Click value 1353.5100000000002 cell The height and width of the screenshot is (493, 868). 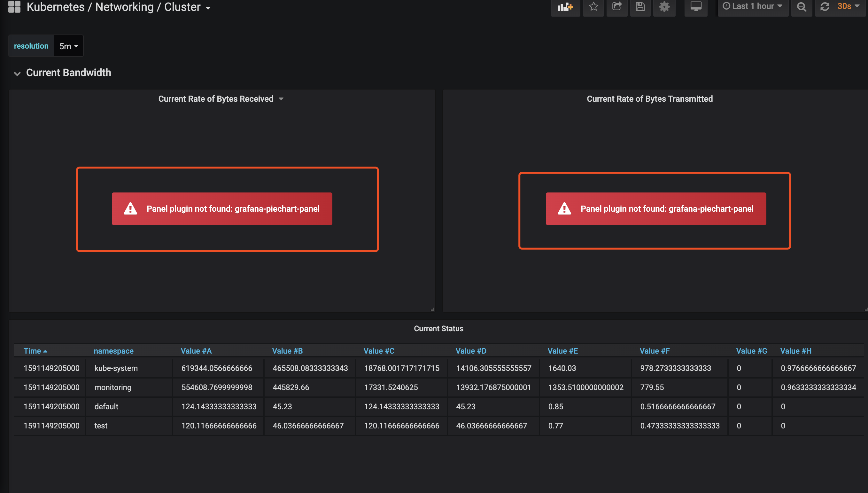585,387
